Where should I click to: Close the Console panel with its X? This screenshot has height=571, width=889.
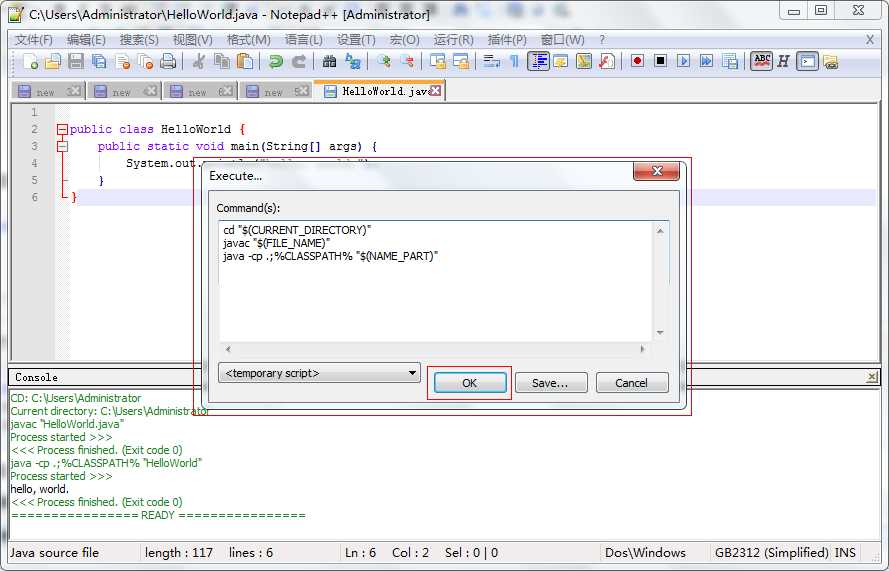coord(872,377)
